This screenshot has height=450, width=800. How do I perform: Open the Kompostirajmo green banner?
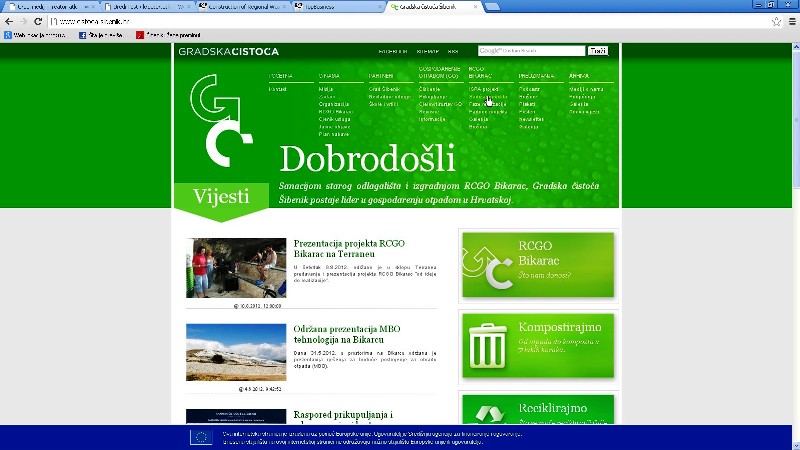coord(538,345)
